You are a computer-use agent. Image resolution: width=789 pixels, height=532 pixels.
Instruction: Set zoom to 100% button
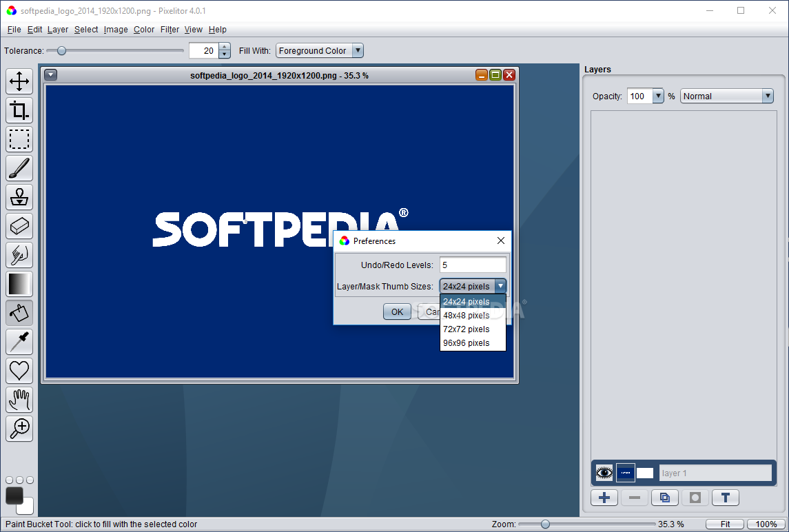click(x=766, y=524)
